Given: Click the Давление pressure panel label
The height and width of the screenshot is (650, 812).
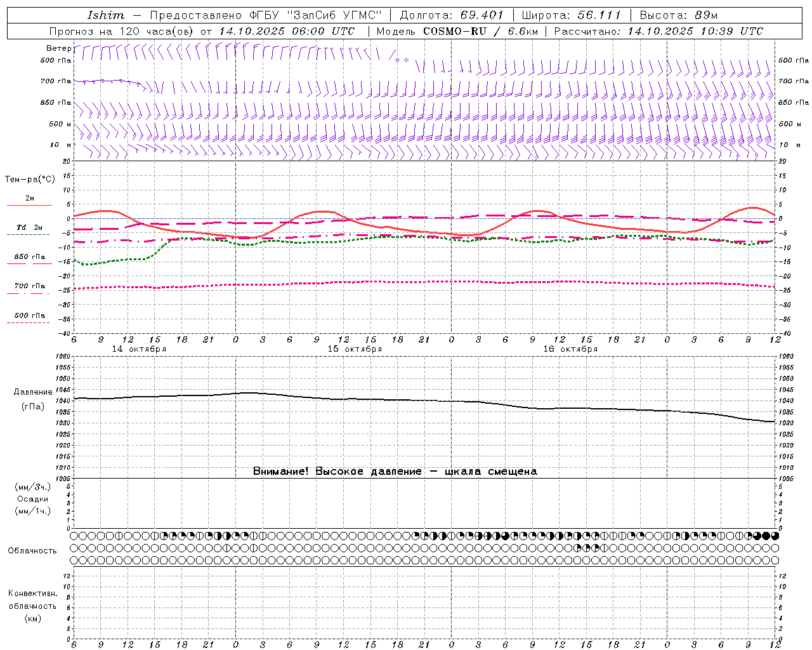Looking at the screenshot, I should [33, 392].
